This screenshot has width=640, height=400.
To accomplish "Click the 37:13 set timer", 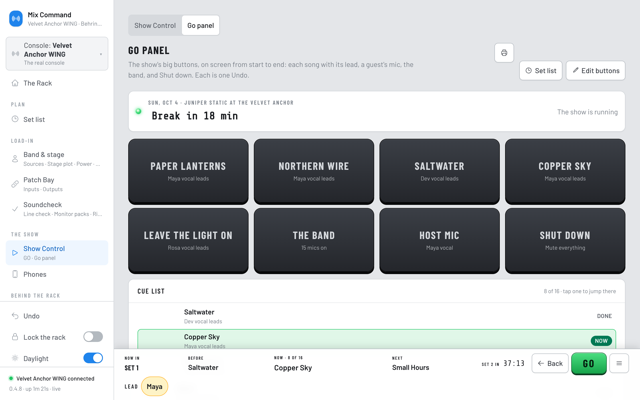I will click(513, 363).
